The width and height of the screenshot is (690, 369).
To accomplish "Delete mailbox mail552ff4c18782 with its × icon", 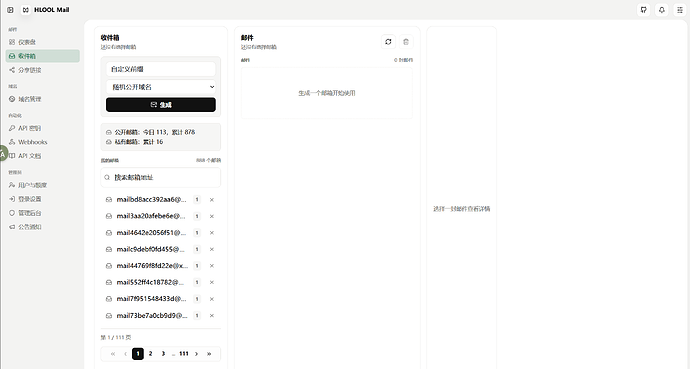I will tap(212, 282).
